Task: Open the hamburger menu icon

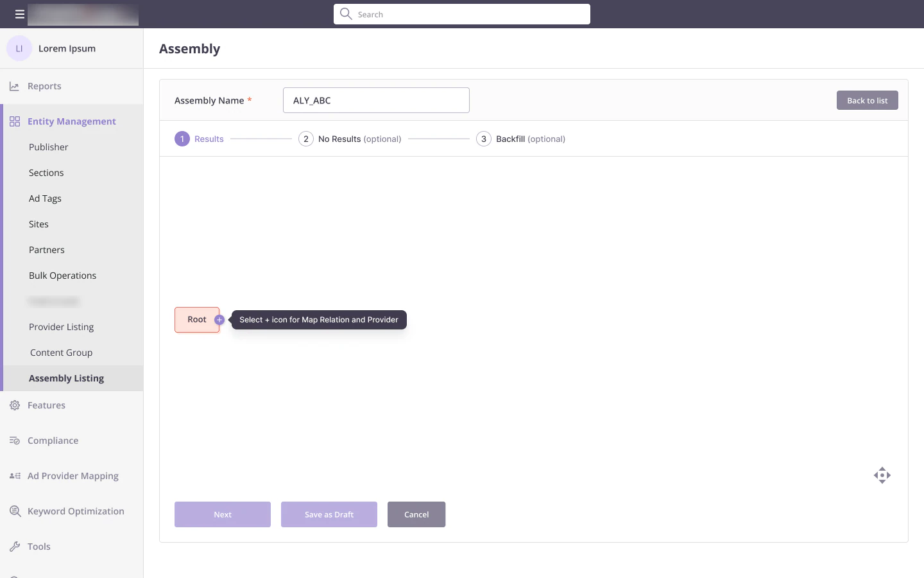Action: coord(20,14)
